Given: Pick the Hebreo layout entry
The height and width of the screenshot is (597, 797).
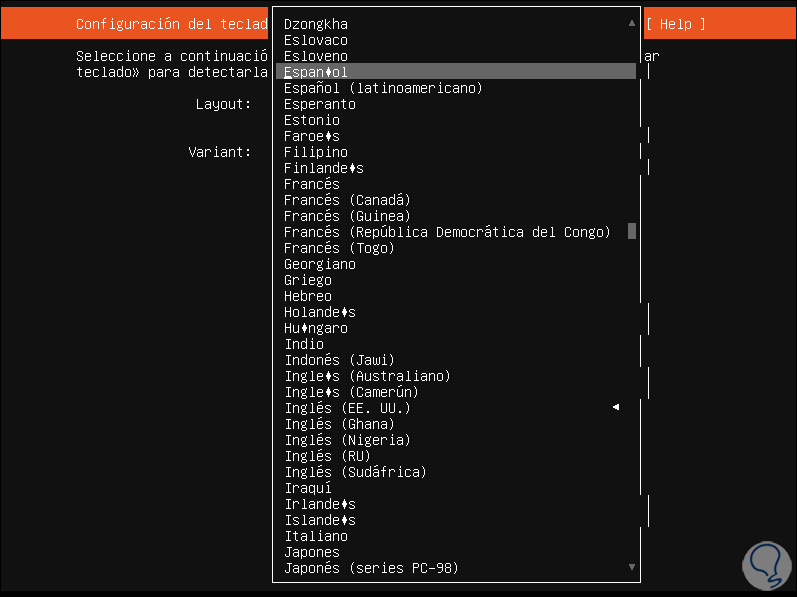Looking at the screenshot, I should point(307,296).
